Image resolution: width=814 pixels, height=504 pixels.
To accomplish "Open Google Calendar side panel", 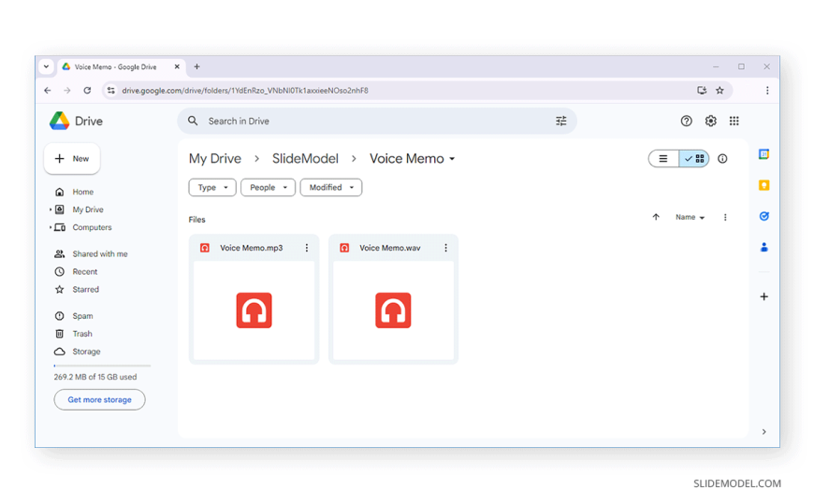I will coord(763,154).
